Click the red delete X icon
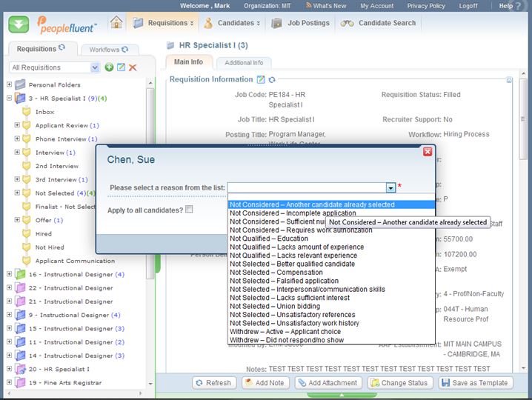 (x=133, y=67)
